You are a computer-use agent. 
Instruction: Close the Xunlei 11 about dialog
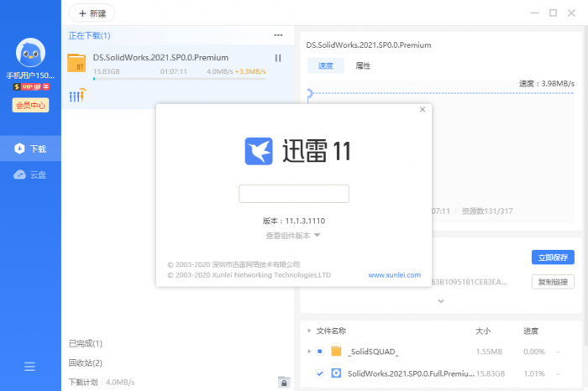pos(423,110)
